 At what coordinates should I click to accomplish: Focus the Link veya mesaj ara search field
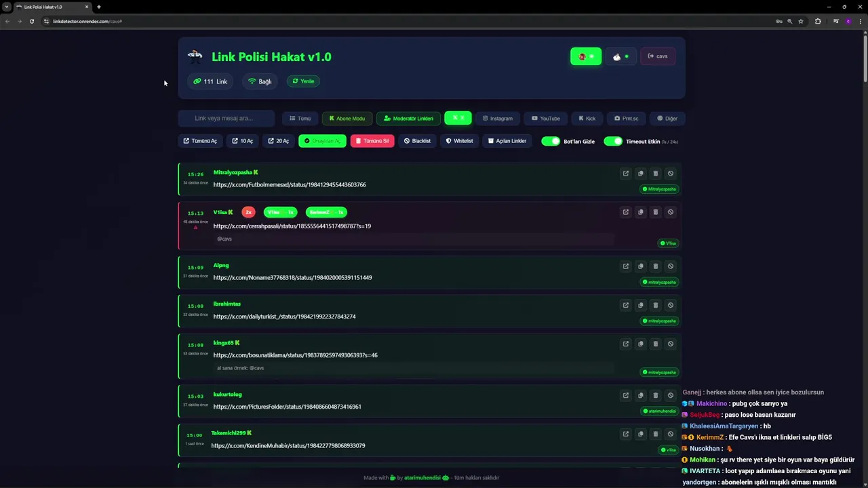click(226, 119)
